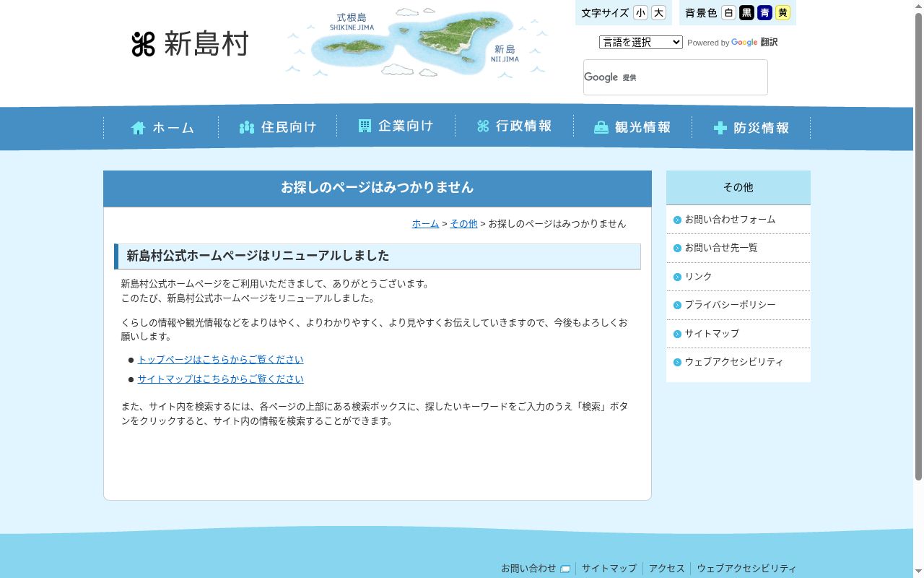Click the new-window icon beside footer お問い合わせ
This screenshot has width=924, height=578.
[x=565, y=569]
